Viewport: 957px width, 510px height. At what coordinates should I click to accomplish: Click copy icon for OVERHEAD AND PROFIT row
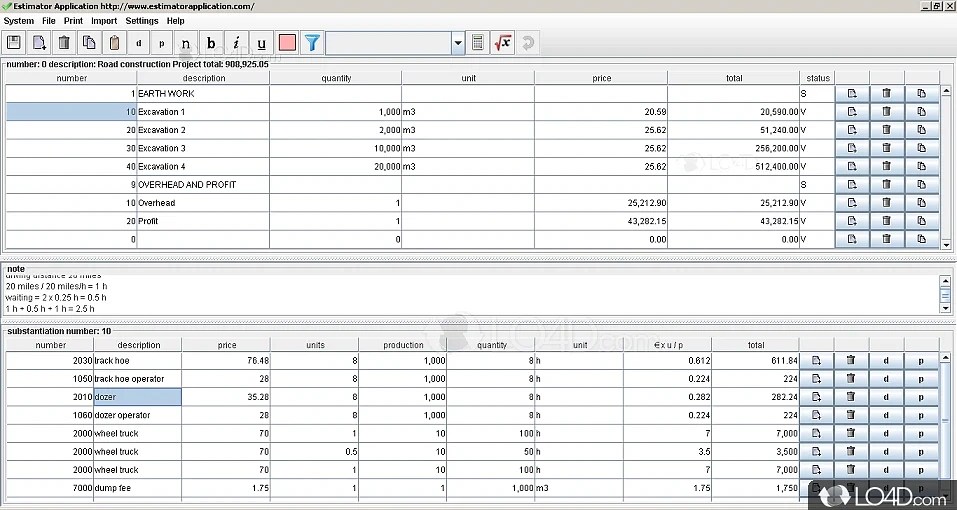pos(922,184)
